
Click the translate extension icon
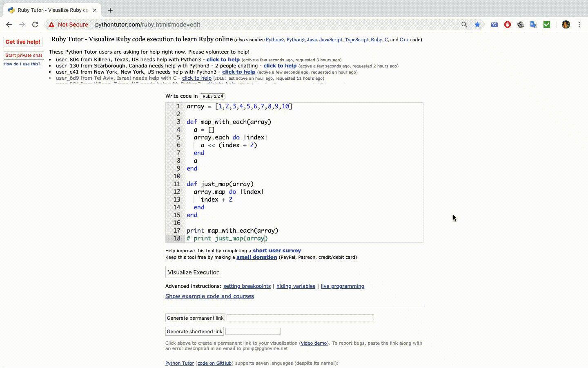click(534, 25)
